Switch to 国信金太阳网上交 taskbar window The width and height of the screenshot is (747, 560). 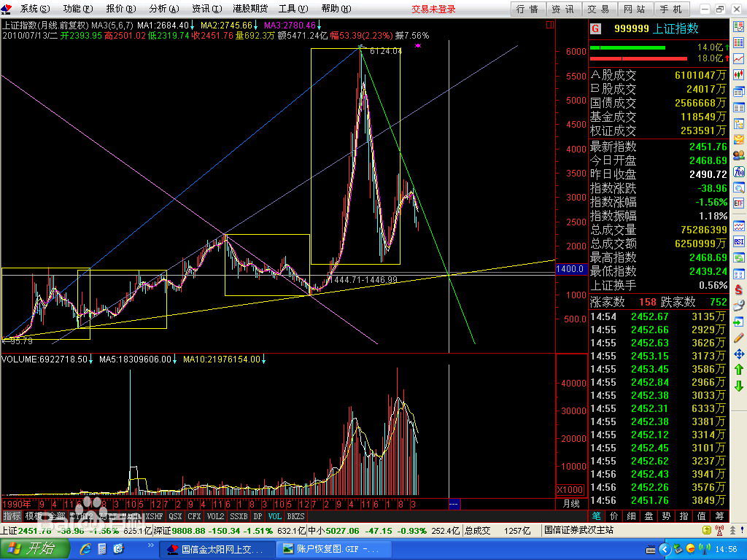(217, 549)
